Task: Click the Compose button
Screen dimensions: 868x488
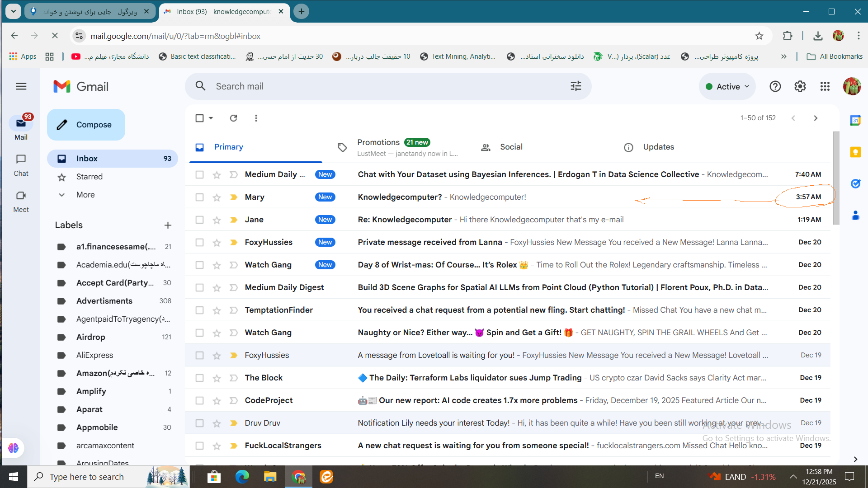Action: [86, 125]
